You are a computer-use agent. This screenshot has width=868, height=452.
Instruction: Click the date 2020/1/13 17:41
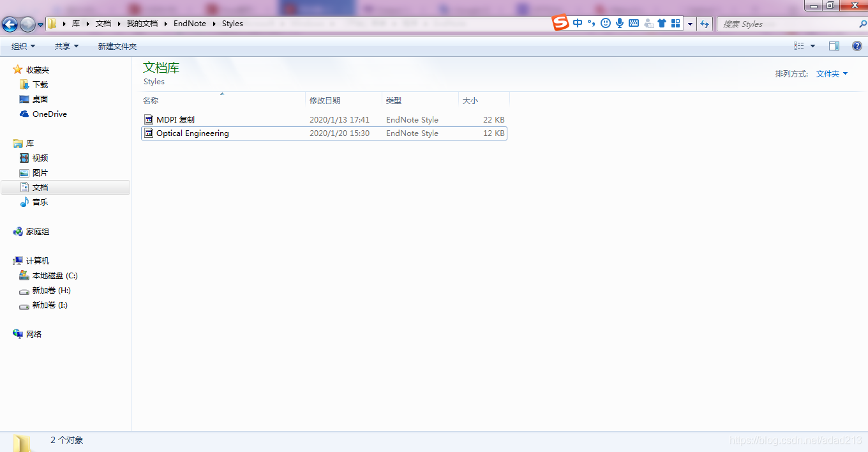pyautogui.click(x=340, y=119)
